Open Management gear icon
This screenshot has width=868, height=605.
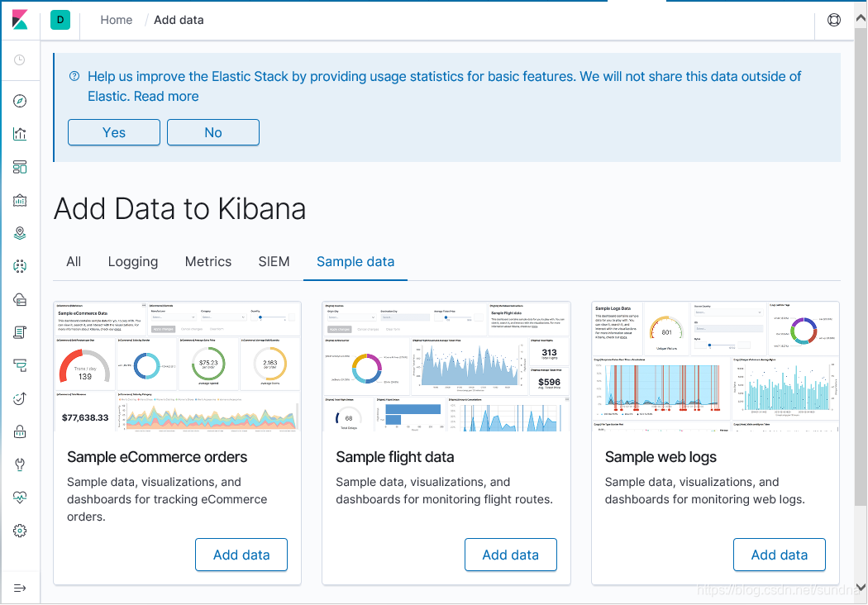click(x=20, y=531)
